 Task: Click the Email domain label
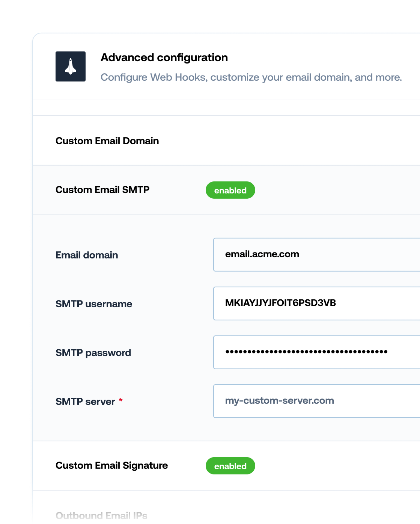[x=87, y=255]
